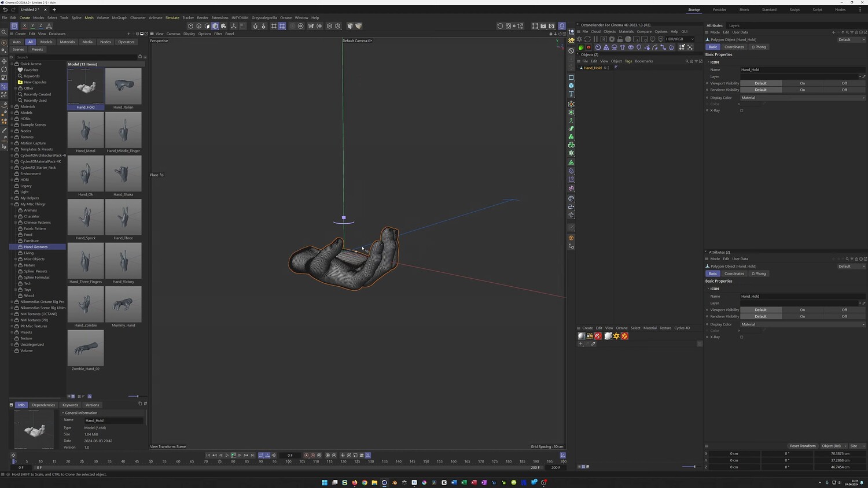Select the Hand_Zombie asset thumbnail
The height and width of the screenshot is (488, 868).
[x=86, y=304]
